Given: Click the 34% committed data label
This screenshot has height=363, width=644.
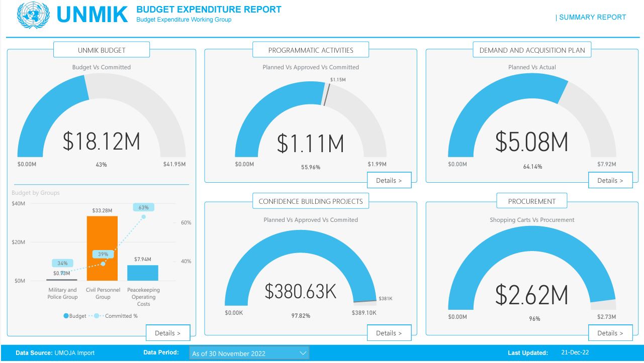Looking at the screenshot, I should 62,263.
